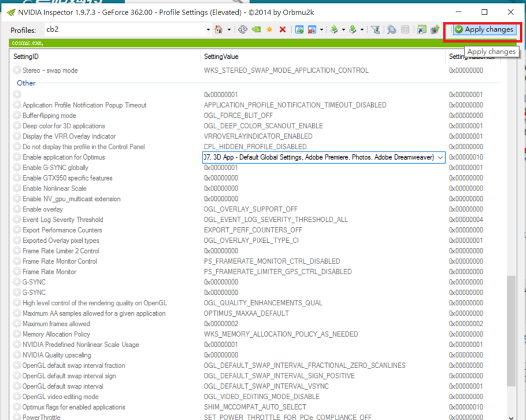This screenshot has height=420, width=526.
Task: Click the SHIM_MCCOMPAT_AUTO_SELECT value
Action: tap(255, 407)
